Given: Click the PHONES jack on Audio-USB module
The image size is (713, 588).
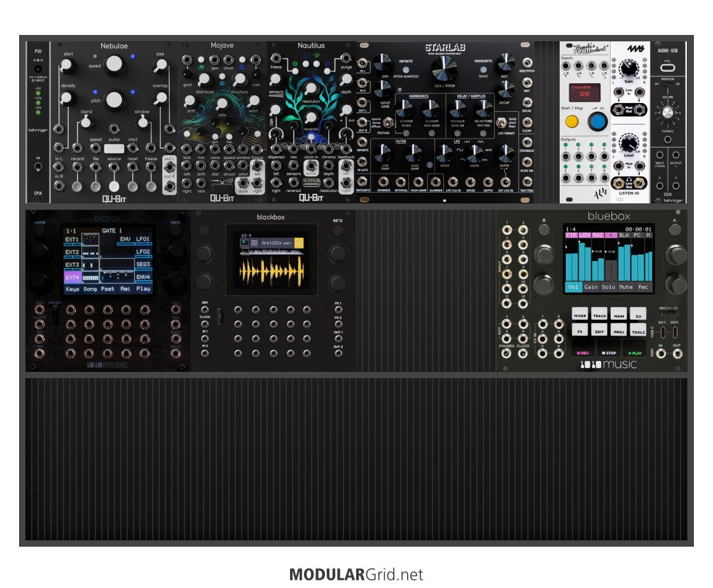Looking at the screenshot, I should tap(668, 139).
